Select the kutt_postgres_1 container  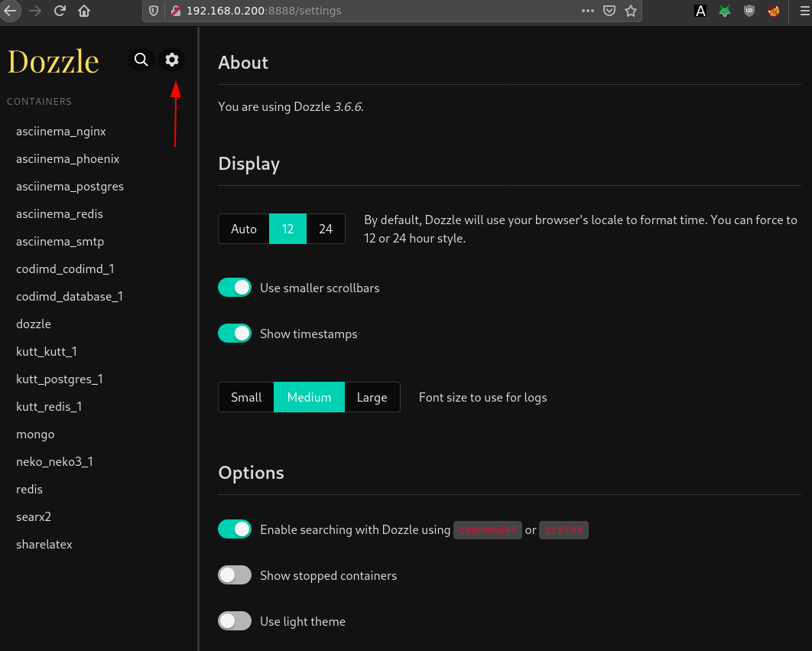click(60, 379)
